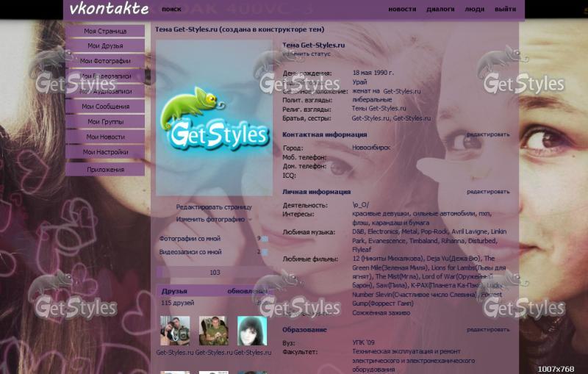Click city value Новосибирск
Image resolution: width=588 pixels, height=374 pixels.
point(371,148)
